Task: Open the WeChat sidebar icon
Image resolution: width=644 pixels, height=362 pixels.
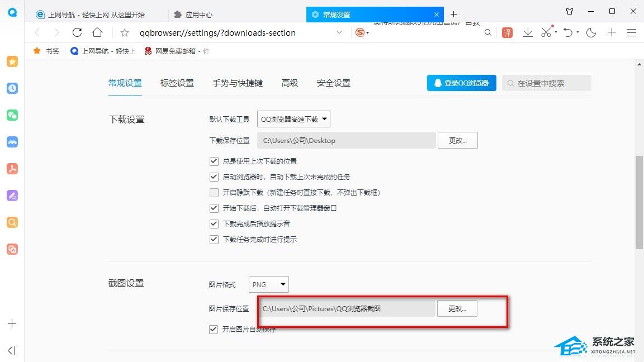Action: 12,115
